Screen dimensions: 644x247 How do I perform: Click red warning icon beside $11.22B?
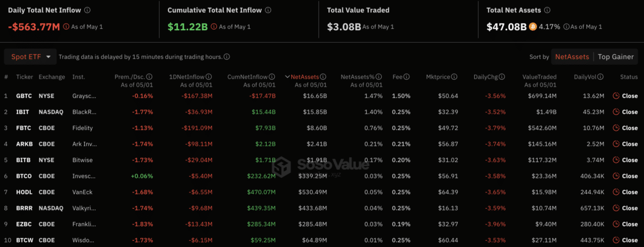[x=214, y=27]
